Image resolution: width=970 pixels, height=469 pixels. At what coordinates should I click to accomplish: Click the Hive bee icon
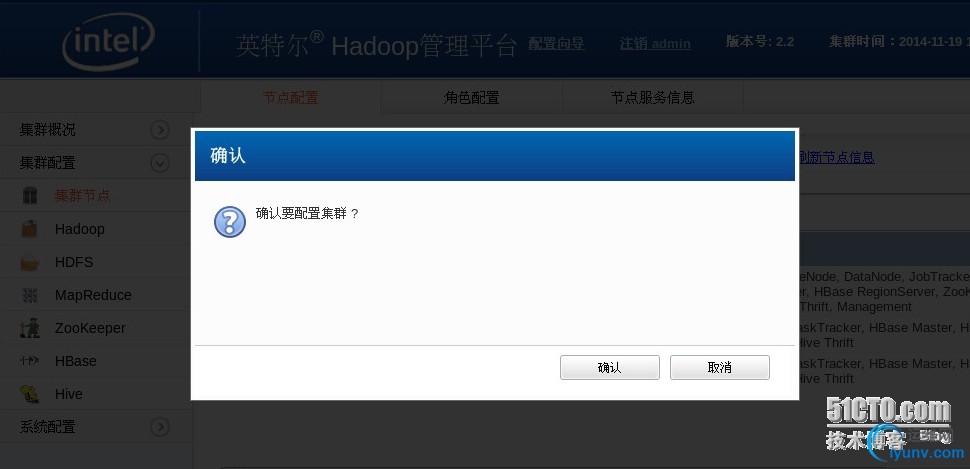pyautogui.click(x=30, y=394)
